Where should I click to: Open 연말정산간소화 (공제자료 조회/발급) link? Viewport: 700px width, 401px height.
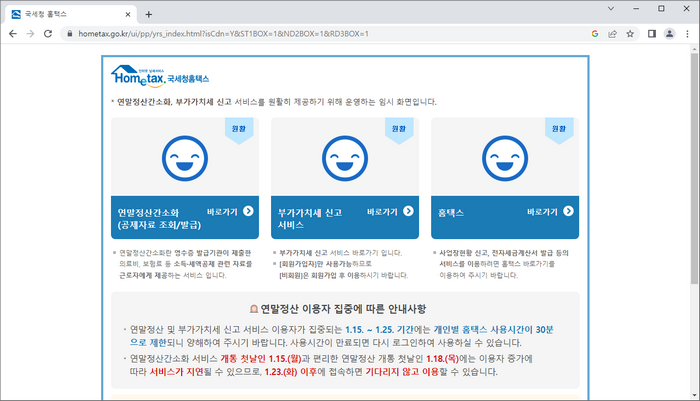159,219
